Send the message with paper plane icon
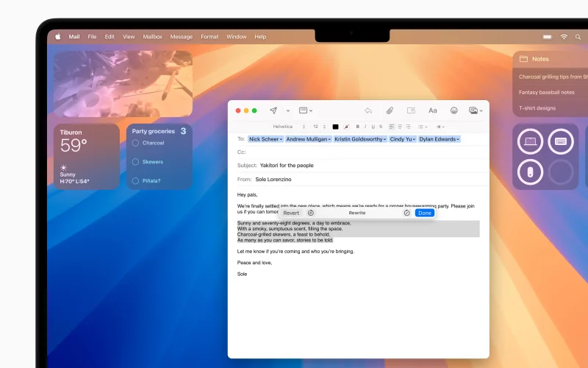This screenshot has height=368, width=588. (273, 110)
